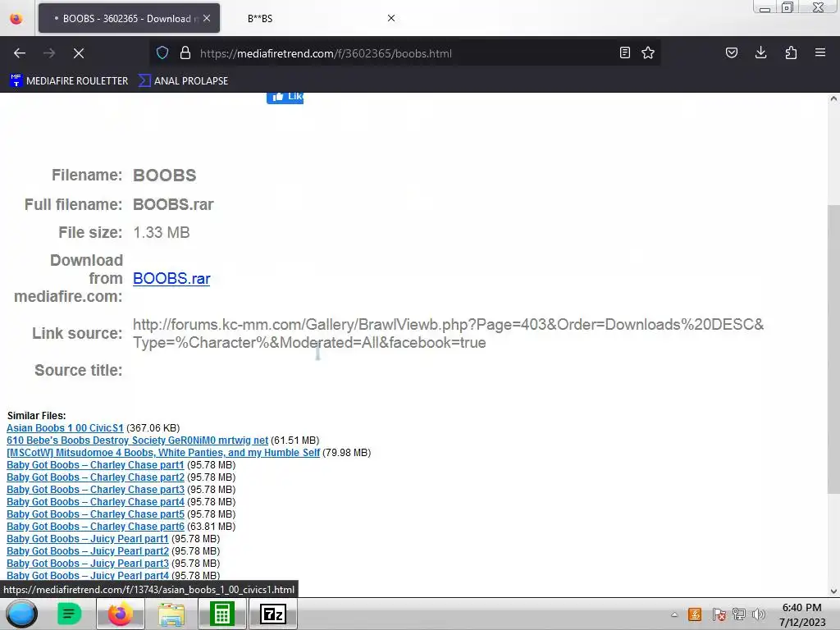The height and width of the screenshot is (630, 840).
Task: Open calculator app in taskbar
Action: pos(221,614)
